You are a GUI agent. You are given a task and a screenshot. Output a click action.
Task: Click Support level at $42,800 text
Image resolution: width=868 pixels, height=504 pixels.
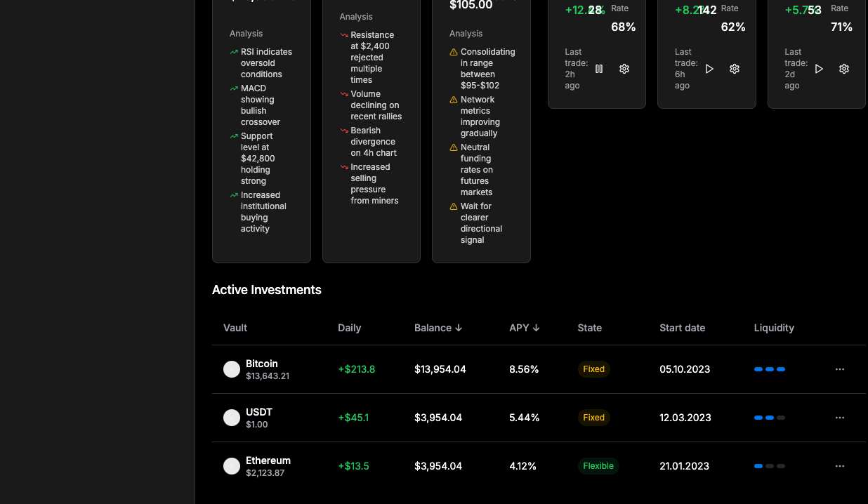click(x=258, y=159)
